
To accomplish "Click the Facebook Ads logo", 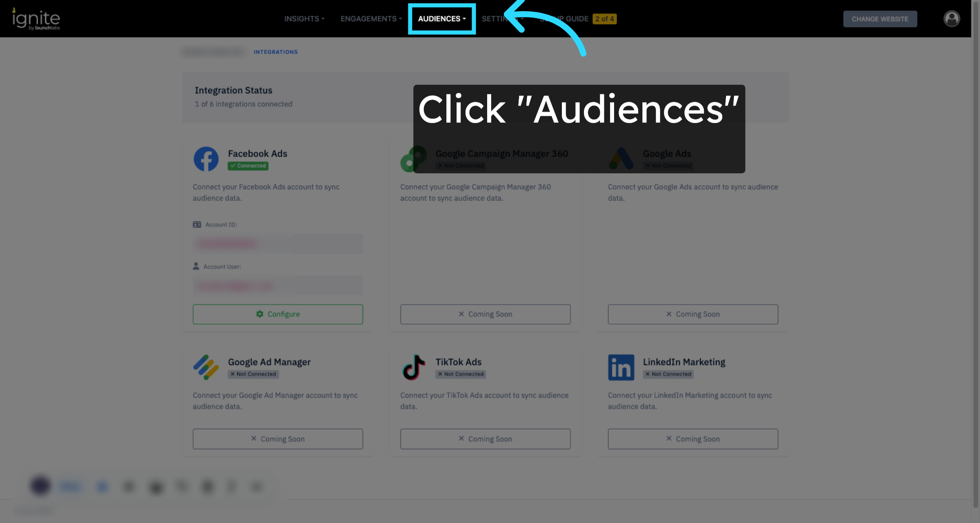I will pos(206,159).
